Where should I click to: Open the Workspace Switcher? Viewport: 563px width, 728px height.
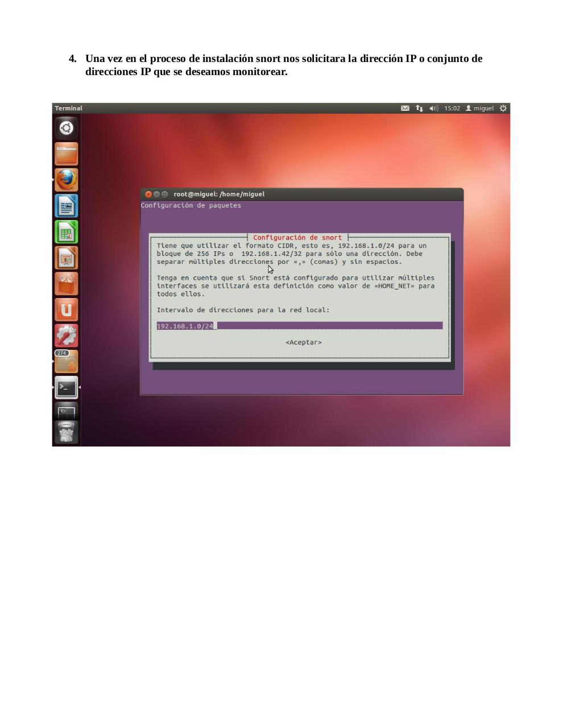(x=67, y=411)
